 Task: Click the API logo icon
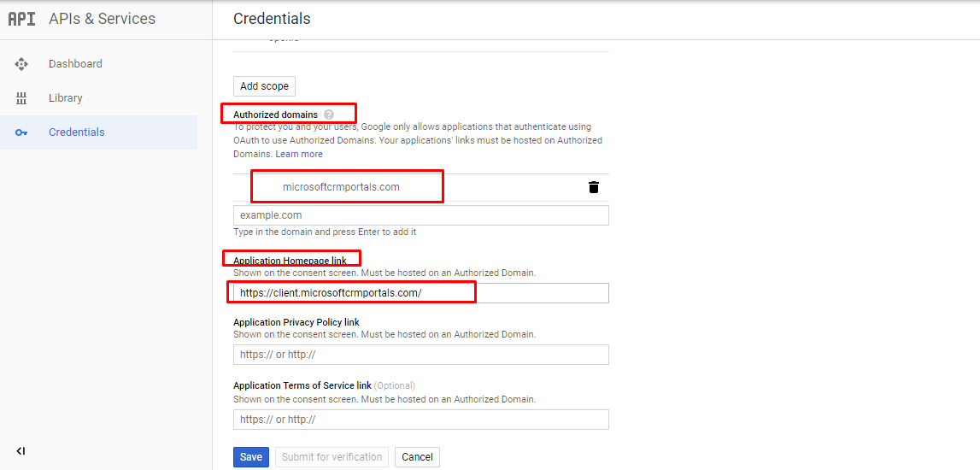21,19
